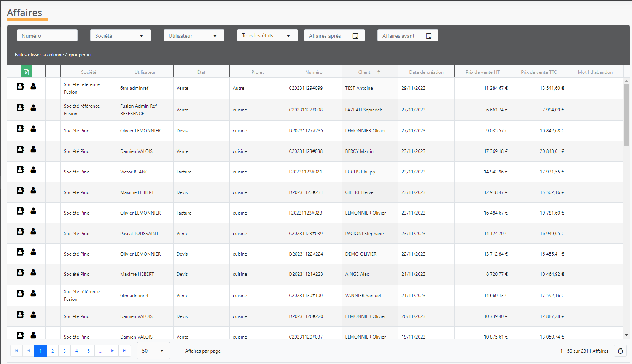Click the refresh icon at bottom right
Screen dimensions: 632x364
(620, 351)
